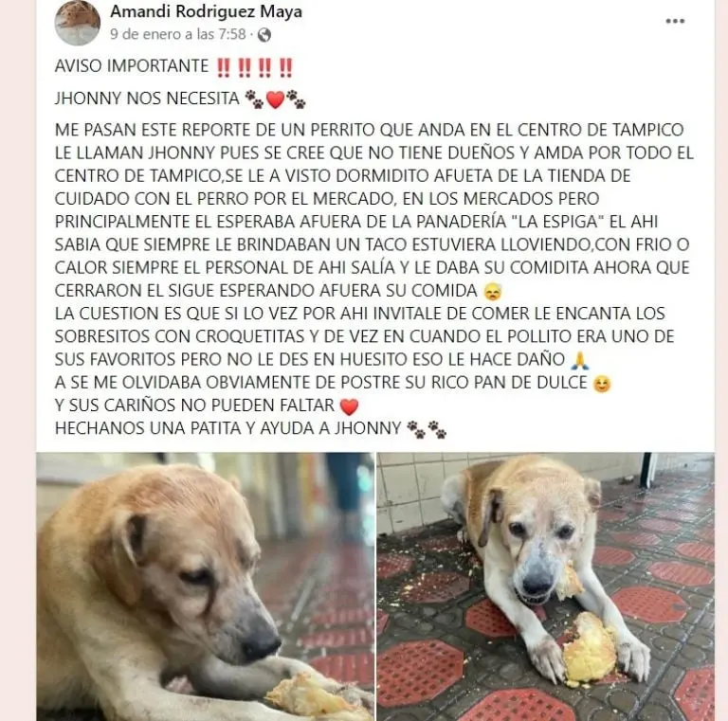Open the right photo of dog on red tiles
Image resolution: width=728 pixels, height=721 pixels.
coord(546,586)
